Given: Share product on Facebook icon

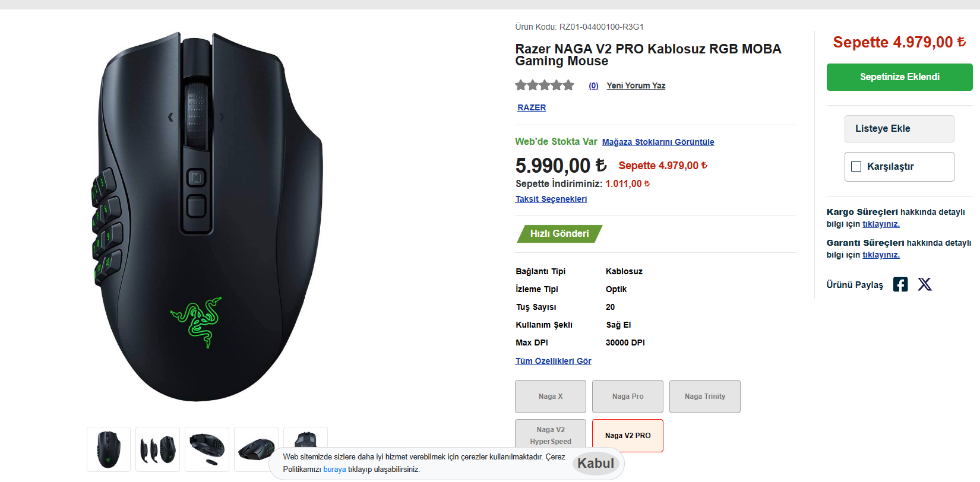Looking at the screenshot, I should click(x=900, y=284).
